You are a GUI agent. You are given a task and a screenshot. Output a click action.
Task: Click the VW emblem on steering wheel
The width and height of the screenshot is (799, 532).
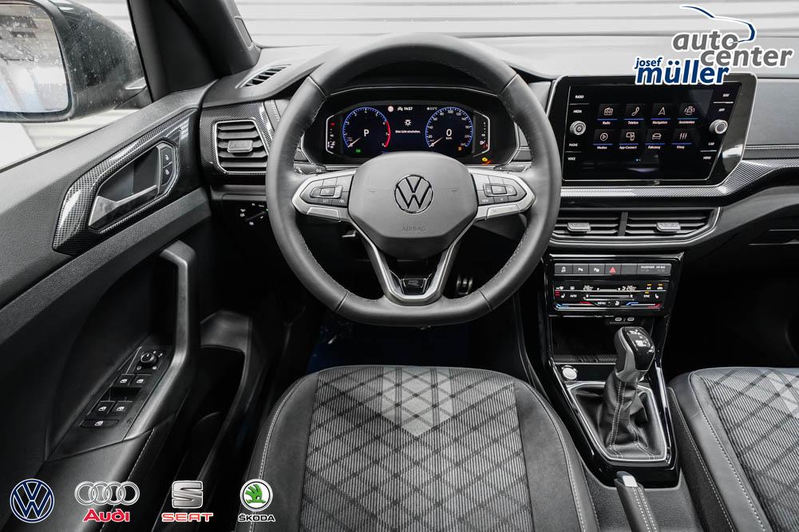point(413,194)
